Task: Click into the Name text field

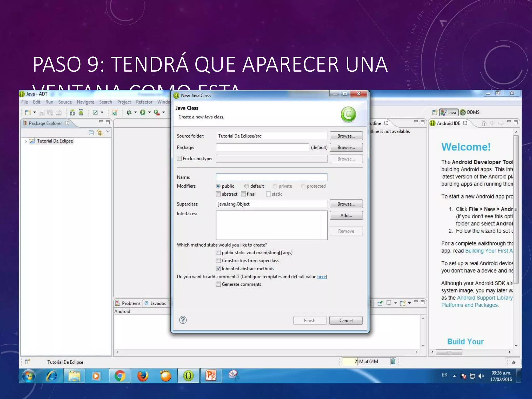Action: [271, 177]
